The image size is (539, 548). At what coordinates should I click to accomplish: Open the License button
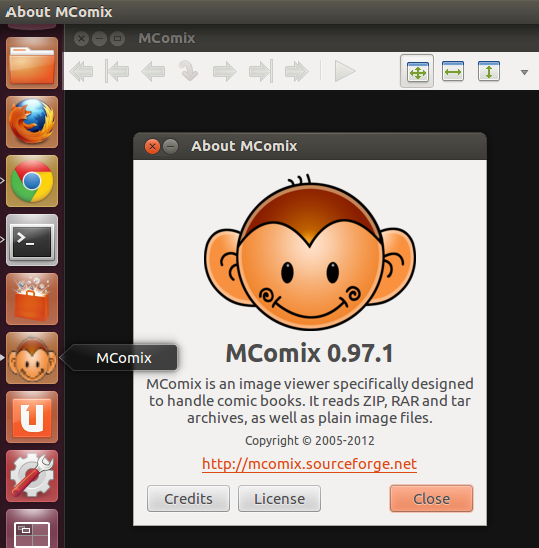(279, 499)
